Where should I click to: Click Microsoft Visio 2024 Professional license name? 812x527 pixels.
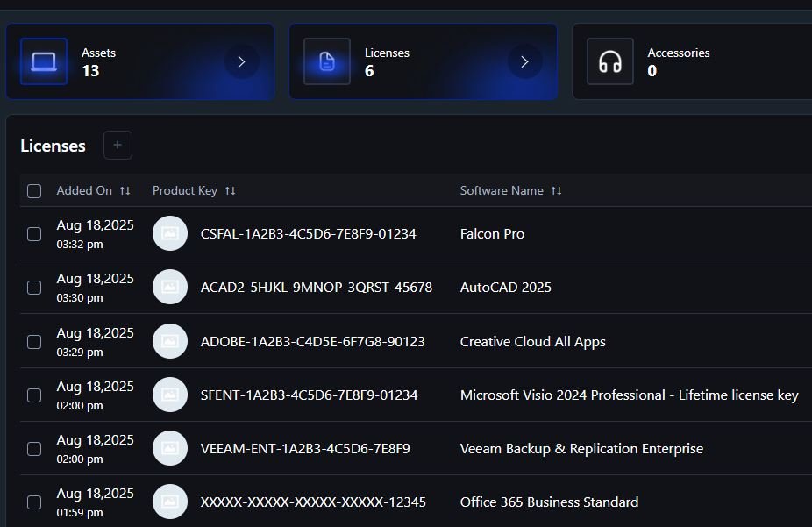click(630, 395)
